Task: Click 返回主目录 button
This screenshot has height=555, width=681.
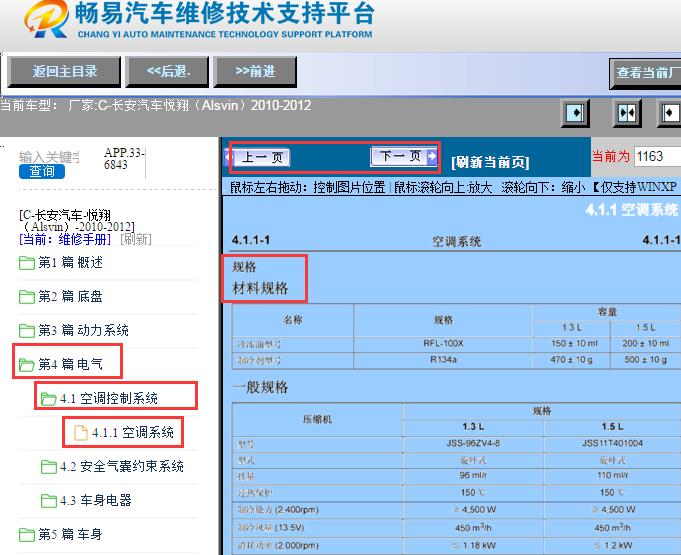Action: click(64, 72)
